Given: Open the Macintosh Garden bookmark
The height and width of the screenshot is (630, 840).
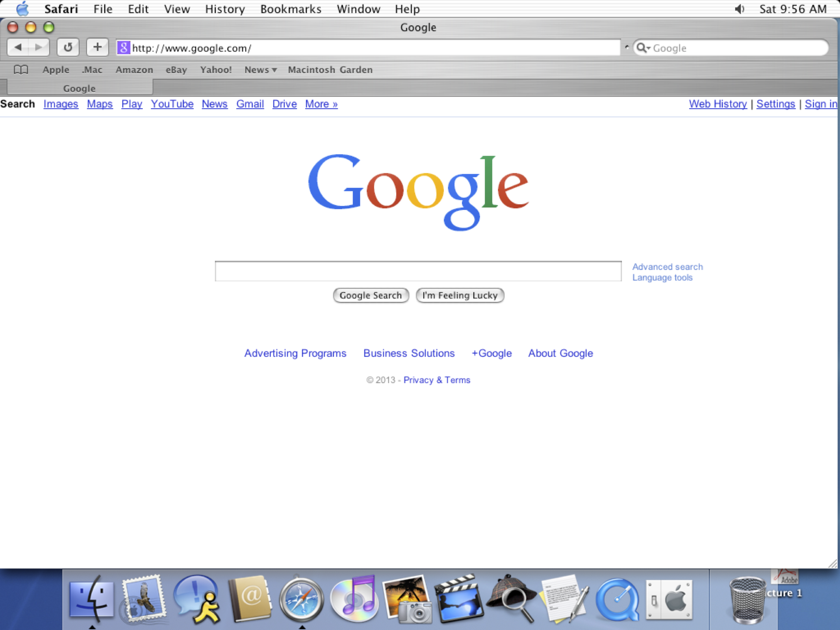Looking at the screenshot, I should 330,70.
